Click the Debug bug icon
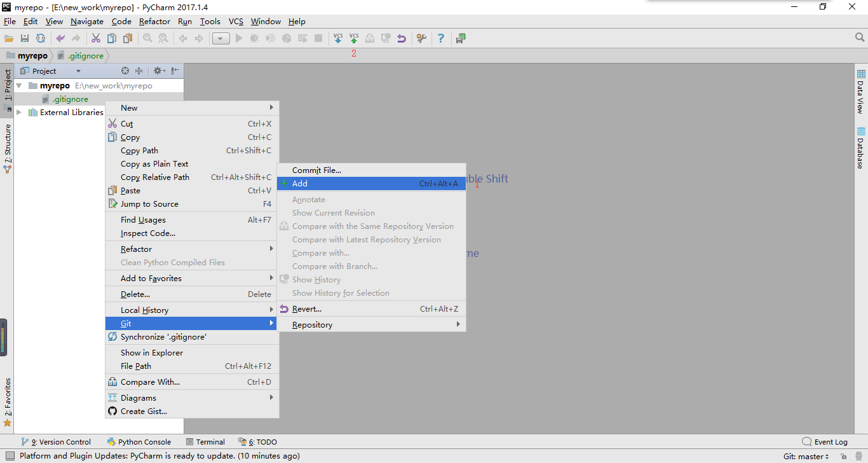The image size is (868, 463). click(255, 39)
